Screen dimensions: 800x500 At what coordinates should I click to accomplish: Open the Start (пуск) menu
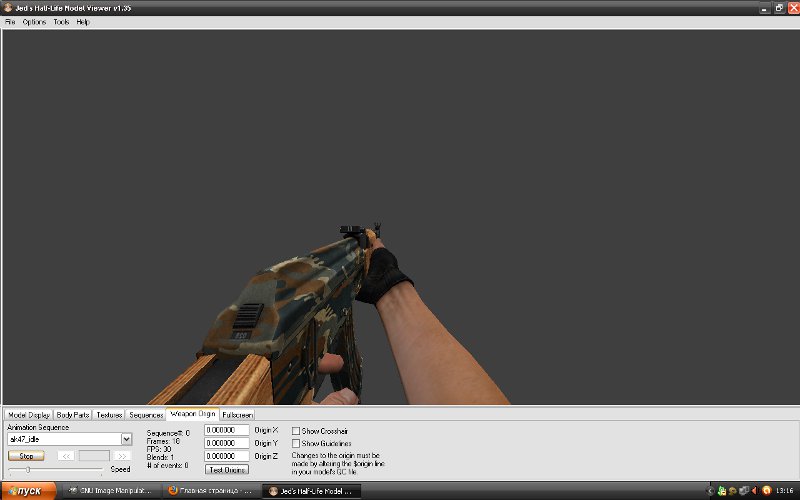[28, 491]
